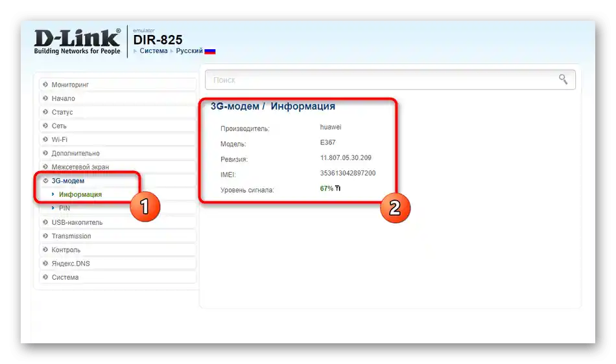Click the emulator text above DIR-825

[x=143, y=30]
